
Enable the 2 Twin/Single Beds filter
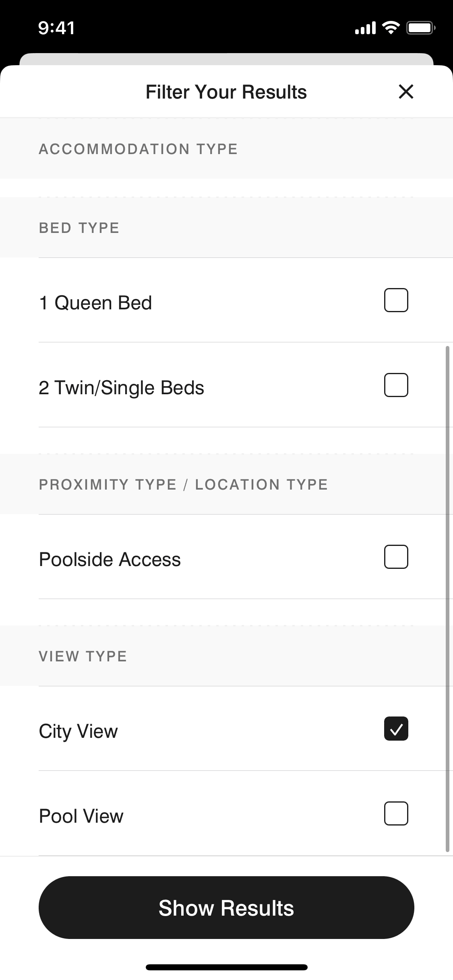point(396,385)
